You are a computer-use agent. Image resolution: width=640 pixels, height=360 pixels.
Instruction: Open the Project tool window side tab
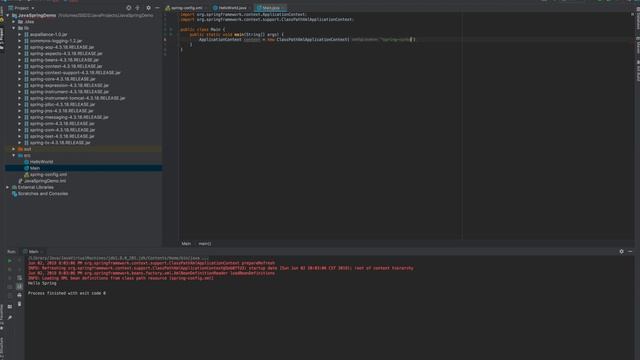coord(2,39)
